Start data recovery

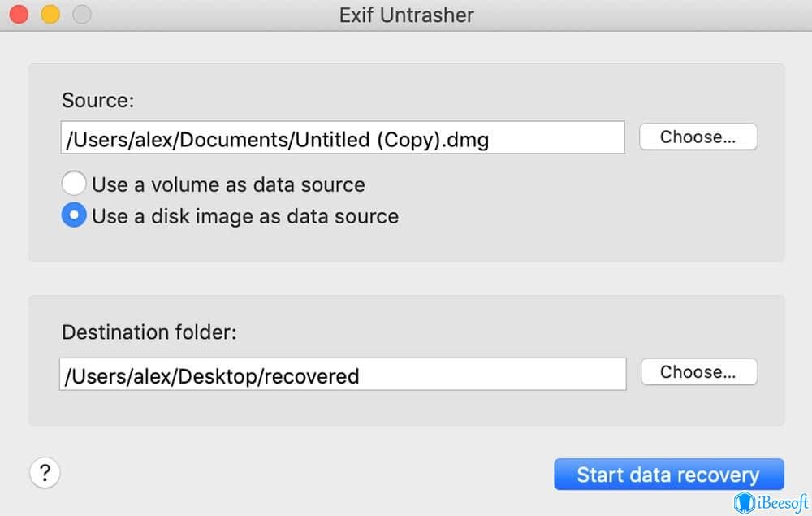(668, 475)
